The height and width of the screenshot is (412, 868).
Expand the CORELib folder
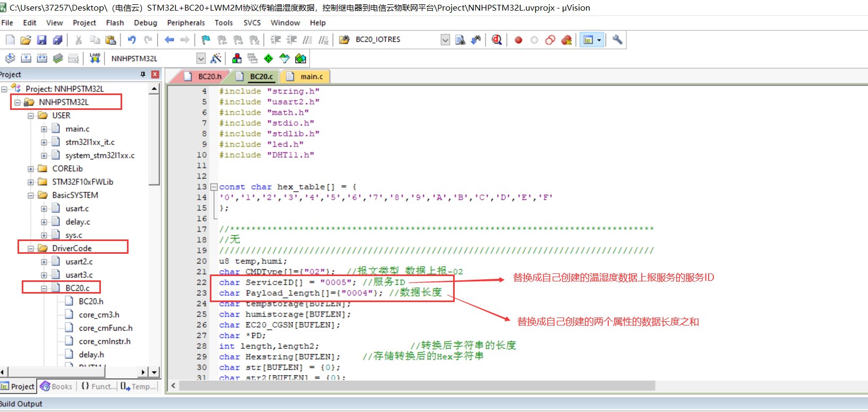tap(31, 169)
